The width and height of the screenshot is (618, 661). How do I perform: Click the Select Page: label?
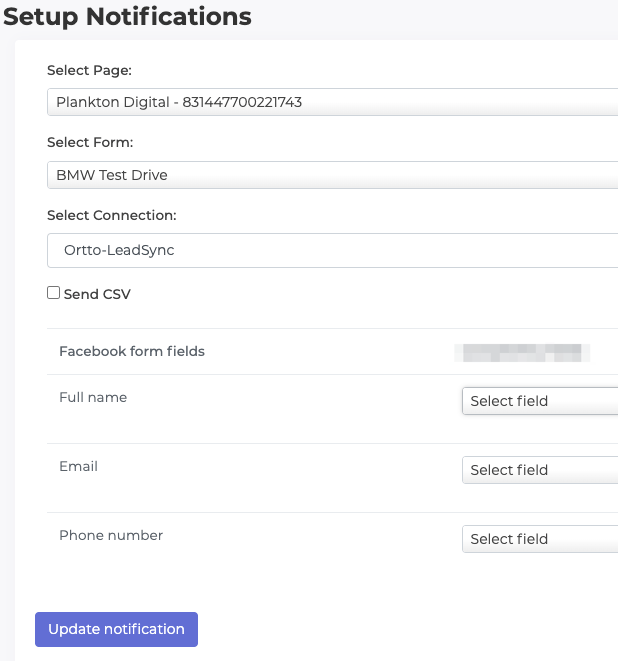click(89, 70)
